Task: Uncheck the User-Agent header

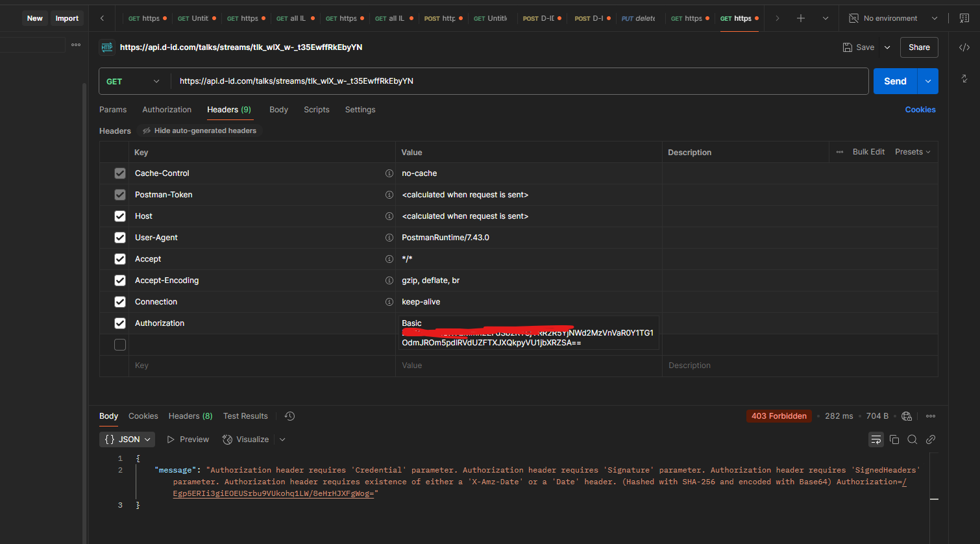Action: [x=120, y=238]
